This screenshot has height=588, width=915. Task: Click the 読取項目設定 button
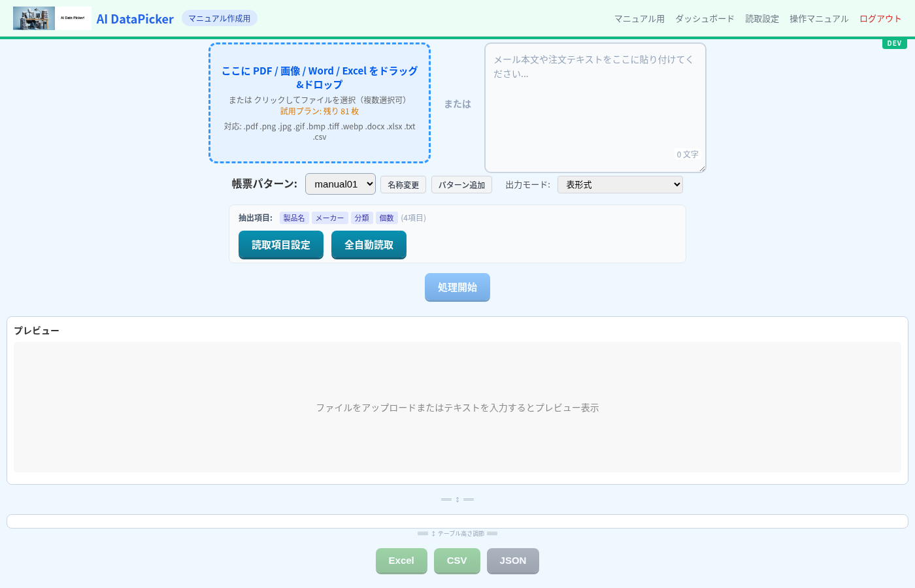(281, 245)
